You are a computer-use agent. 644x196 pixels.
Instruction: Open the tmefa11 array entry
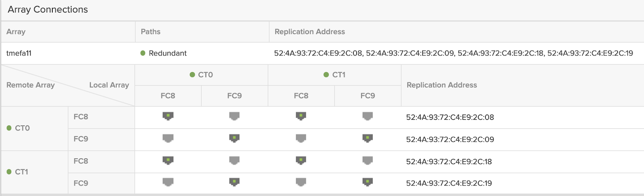point(19,53)
